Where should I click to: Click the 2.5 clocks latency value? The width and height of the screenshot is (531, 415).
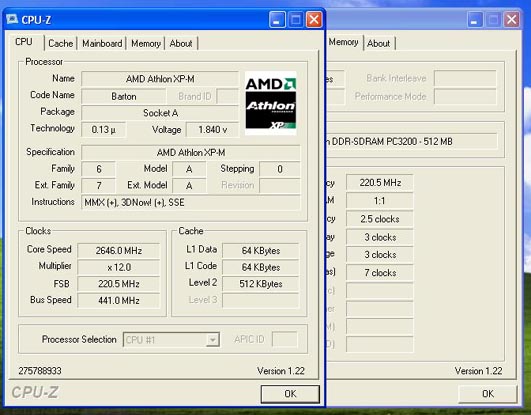point(380,219)
